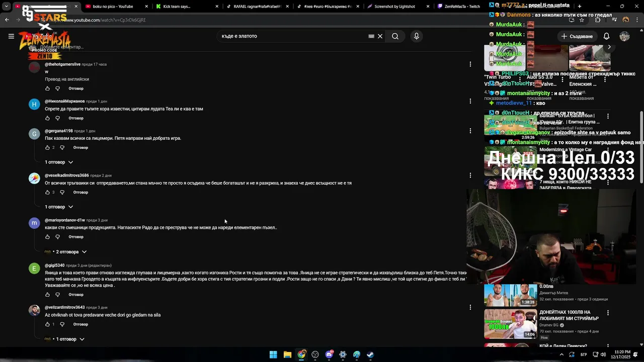The width and height of the screenshot is (644, 362).
Task: Like the comment by @gergana4198
Action: 48,148
